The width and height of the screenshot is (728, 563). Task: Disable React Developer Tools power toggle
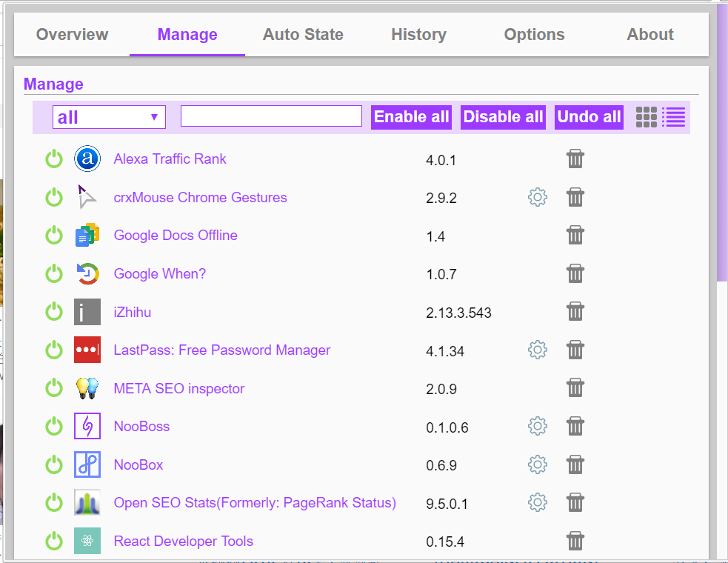pyautogui.click(x=54, y=542)
